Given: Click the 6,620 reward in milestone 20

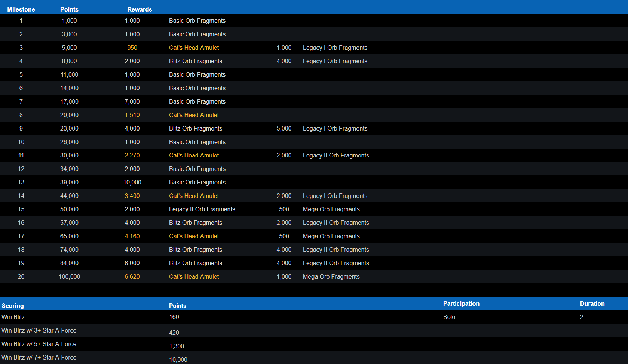Looking at the screenshot, I should [132, 276].
